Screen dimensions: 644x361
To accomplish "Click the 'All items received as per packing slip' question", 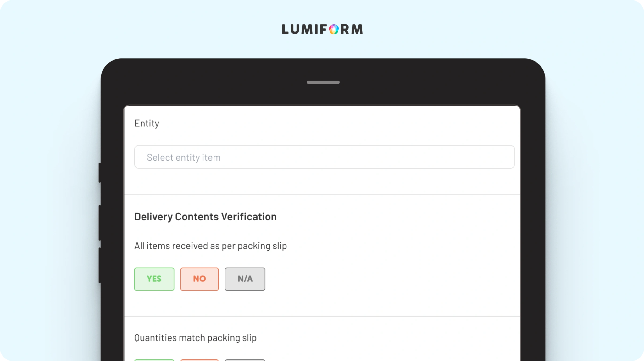I will [210, 246].
